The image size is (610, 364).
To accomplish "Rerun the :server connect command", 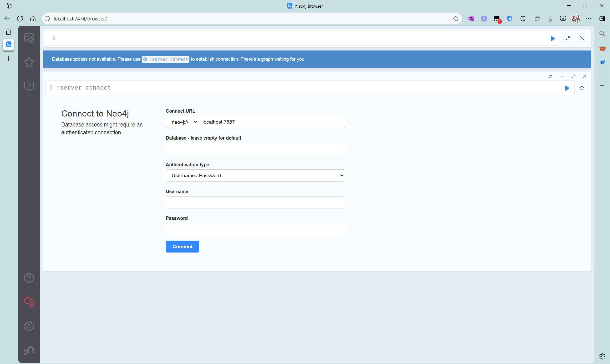I will pyautogui.click(x=567, y=88).
